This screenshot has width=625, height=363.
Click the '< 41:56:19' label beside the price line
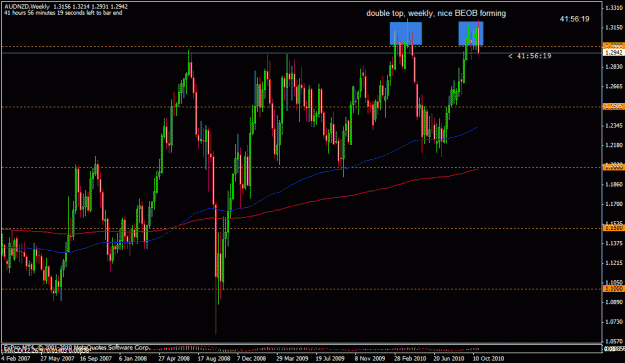point(530,56)
